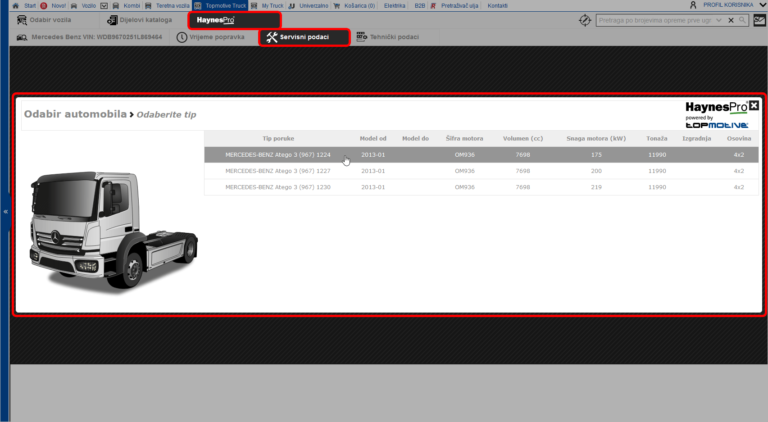The height and width of the screenshot is (422, 768).
Task: Open Servisni podaci service data
Action: pos(304,37)
